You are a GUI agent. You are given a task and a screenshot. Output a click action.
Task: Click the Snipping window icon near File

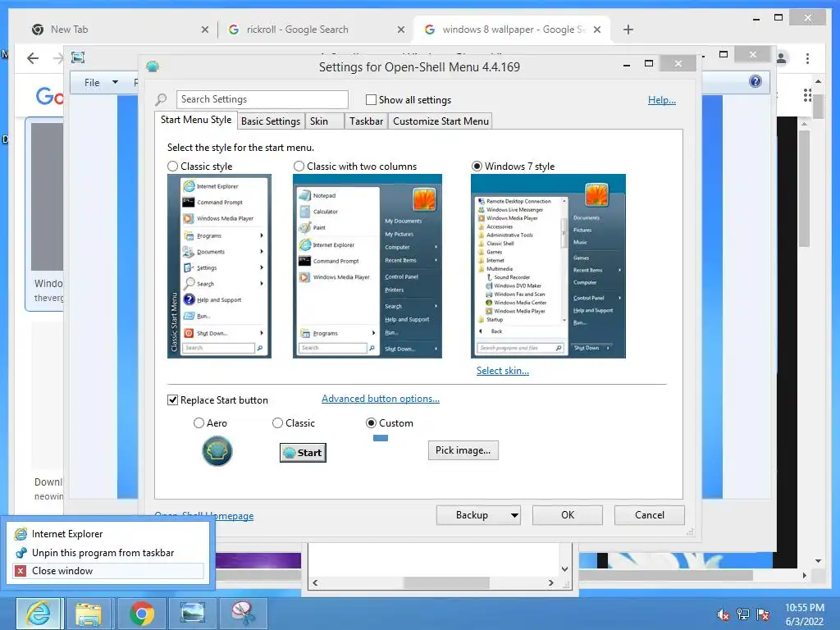pos(78,57)
